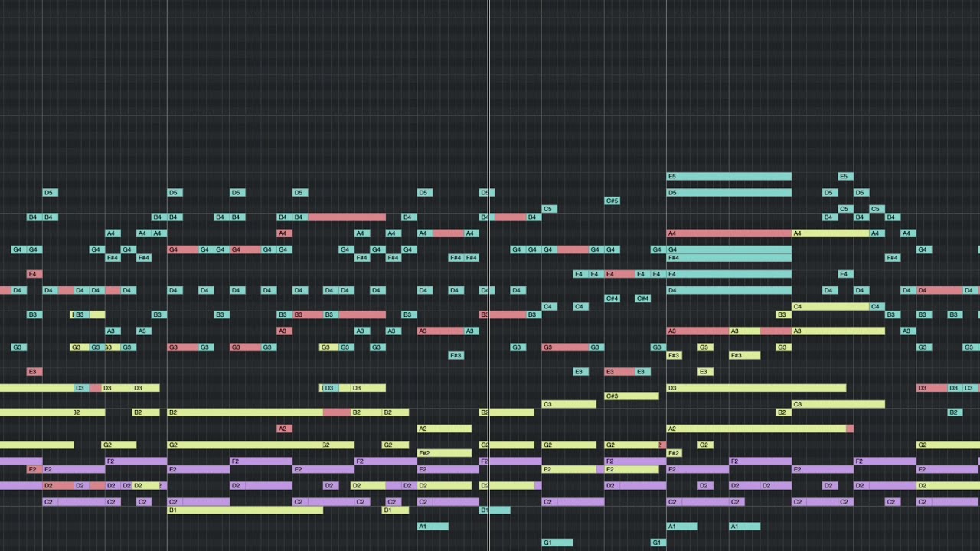Select the long teal E5 note
Screen dimensions: 980x551
point(729,176)
